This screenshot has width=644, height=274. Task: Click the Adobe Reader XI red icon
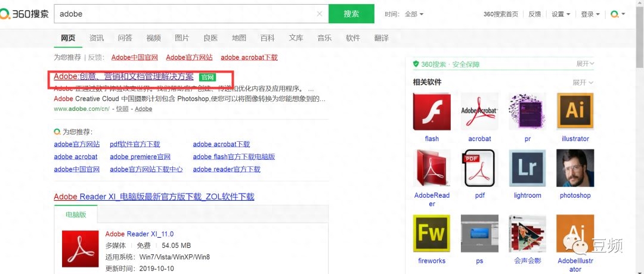(x=80, y=248)
